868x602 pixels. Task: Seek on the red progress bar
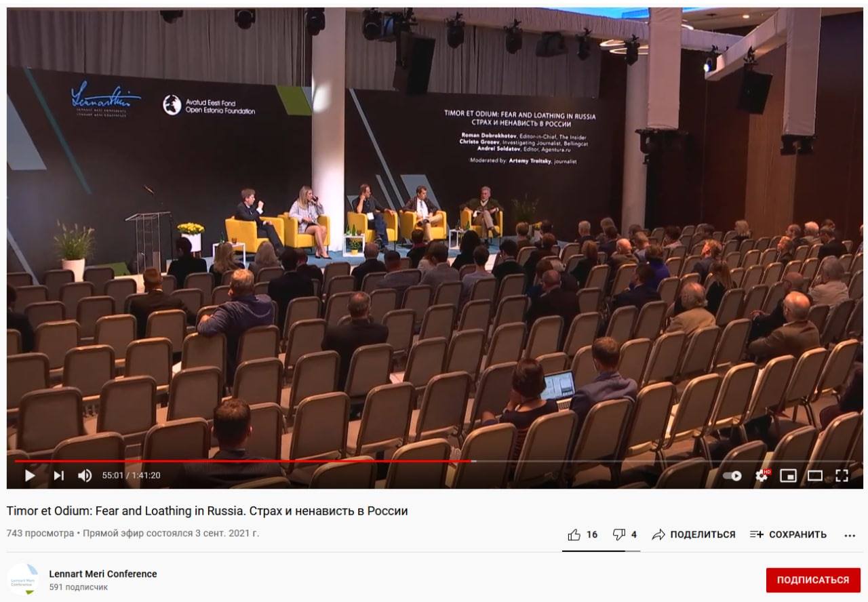pos(242,461)
